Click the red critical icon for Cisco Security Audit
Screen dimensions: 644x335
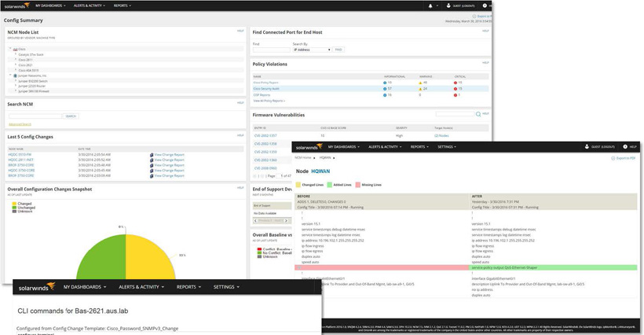coord(455,89)
